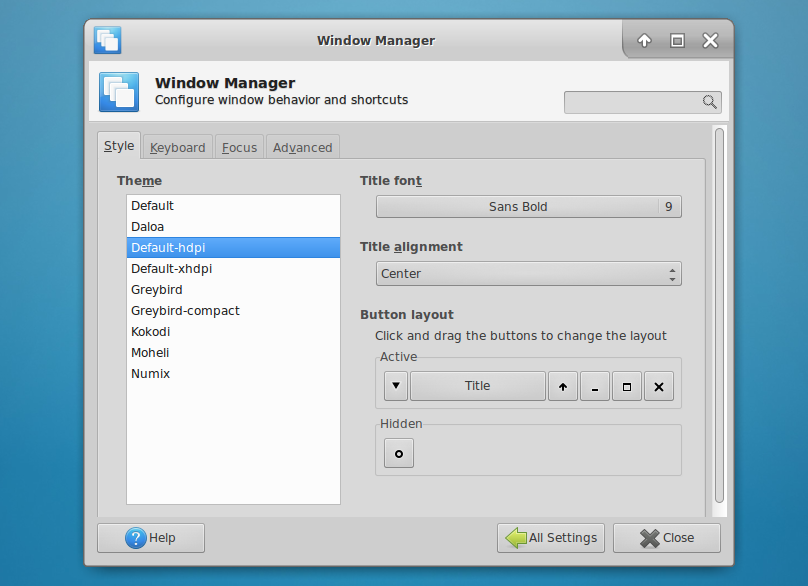Click the Window Manager icon in the header
Image resolution: width=808 pixels, height=586 pixels.
click(118, 92)
